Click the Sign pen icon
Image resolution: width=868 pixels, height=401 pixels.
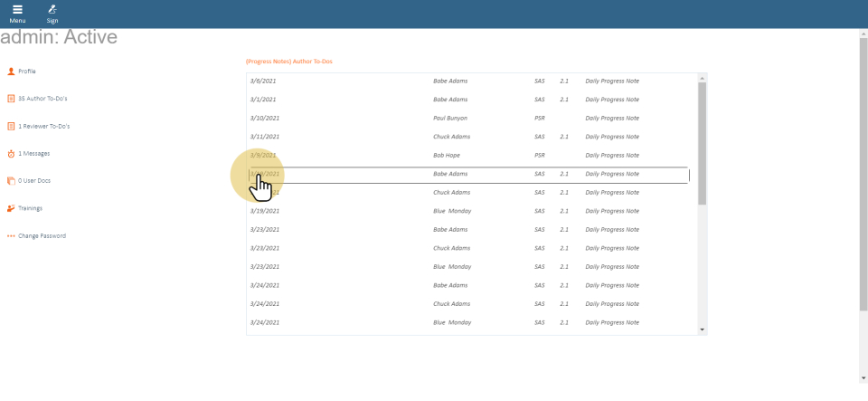click(x=52, y=9)
